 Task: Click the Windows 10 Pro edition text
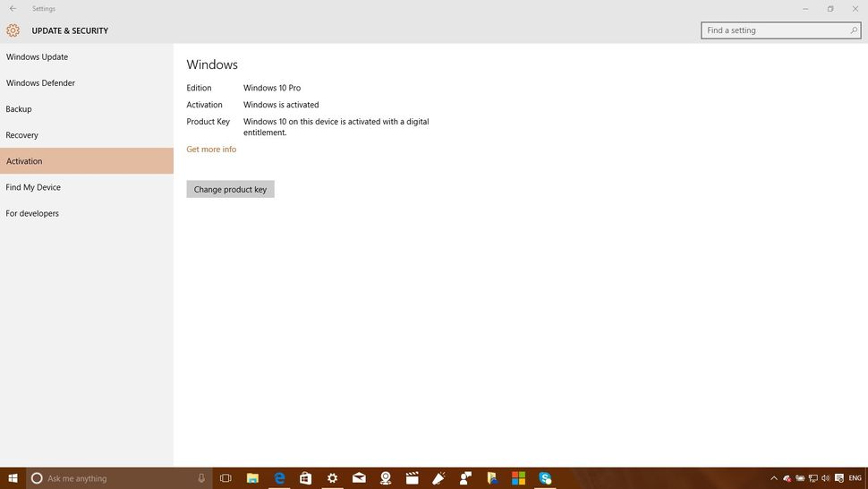(272, 88)
